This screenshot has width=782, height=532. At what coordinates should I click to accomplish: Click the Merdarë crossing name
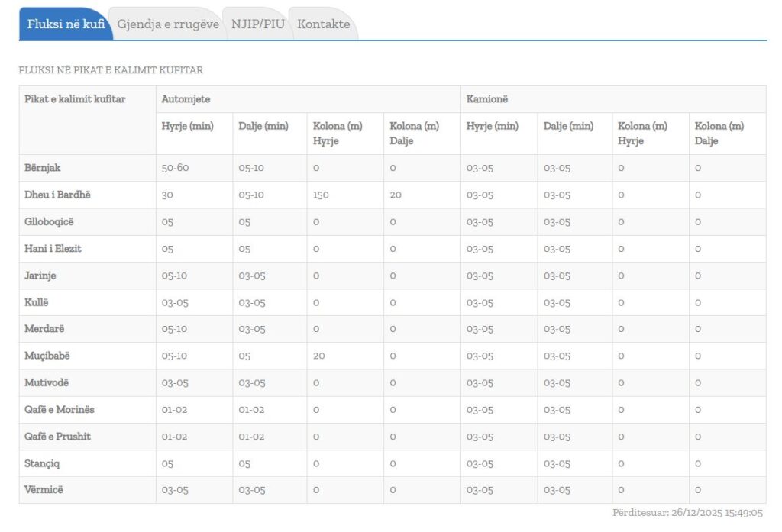point(44,329)
